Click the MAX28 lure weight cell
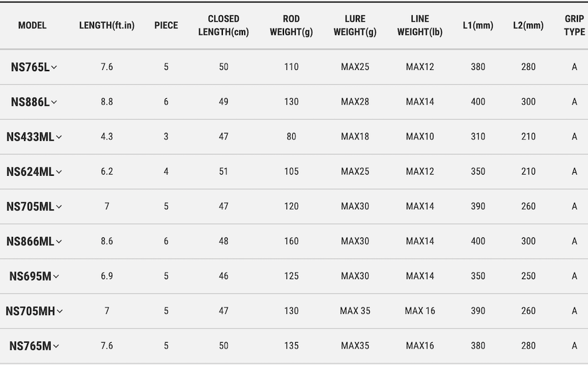Screen dimensions: 588x365 [355, 102]
